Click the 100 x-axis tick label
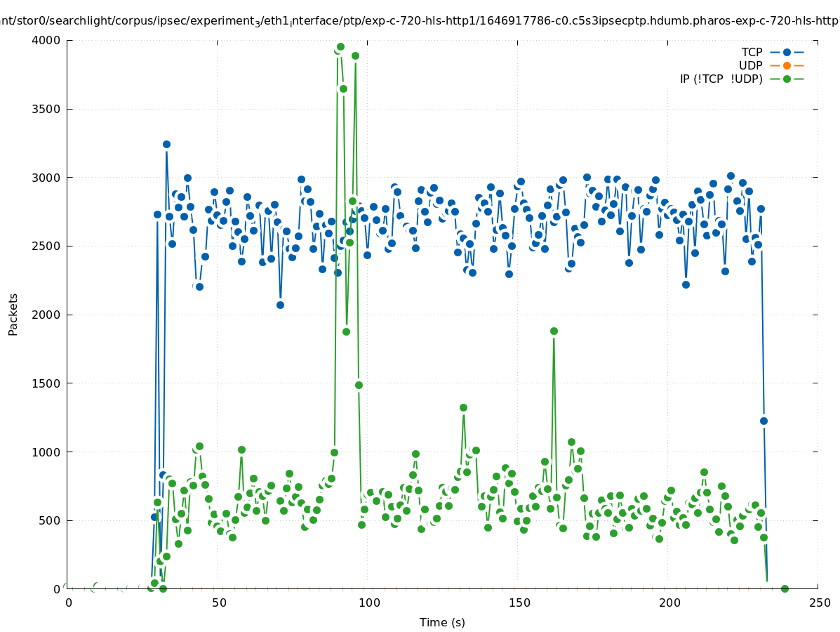This screenshot has height=632, width=840. [368, 603]
